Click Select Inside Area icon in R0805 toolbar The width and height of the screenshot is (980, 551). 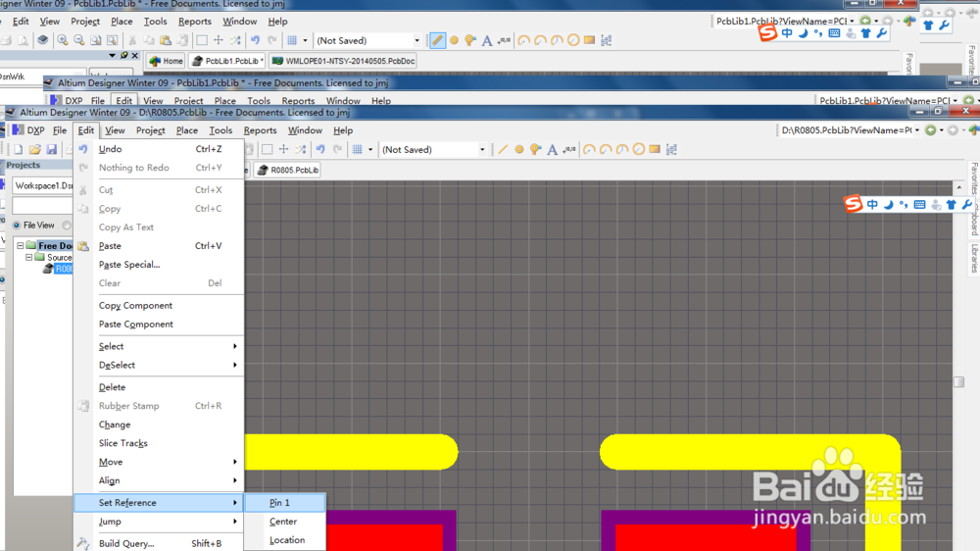tap(268, 149)
